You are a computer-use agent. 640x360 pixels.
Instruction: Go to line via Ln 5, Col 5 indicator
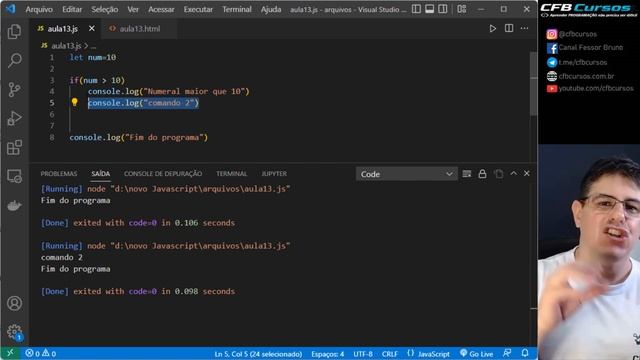pos(258,354)
